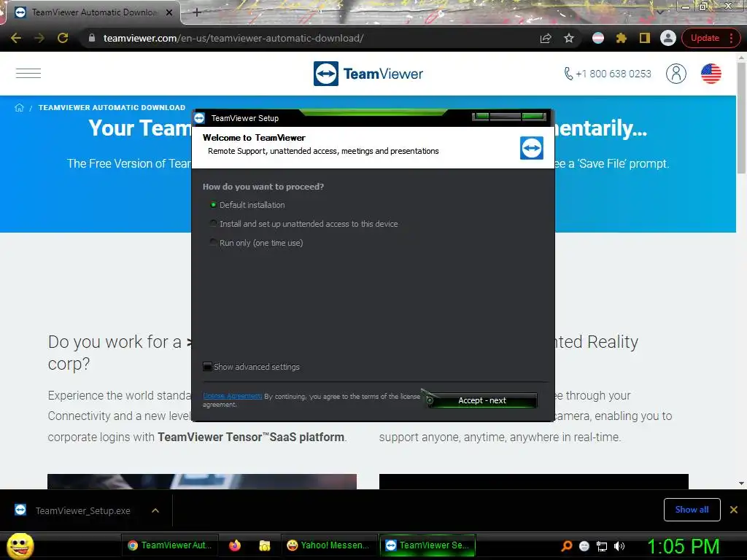Click the Teamviewer Automatic Download breadcrumb
Viewport: 747px width, 560px height.
112,108
